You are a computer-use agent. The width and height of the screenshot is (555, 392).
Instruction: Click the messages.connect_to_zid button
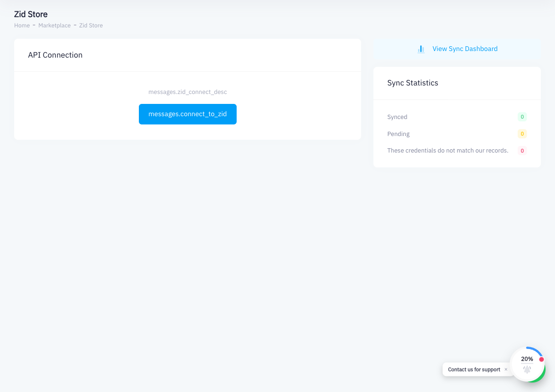coord(188,114)
